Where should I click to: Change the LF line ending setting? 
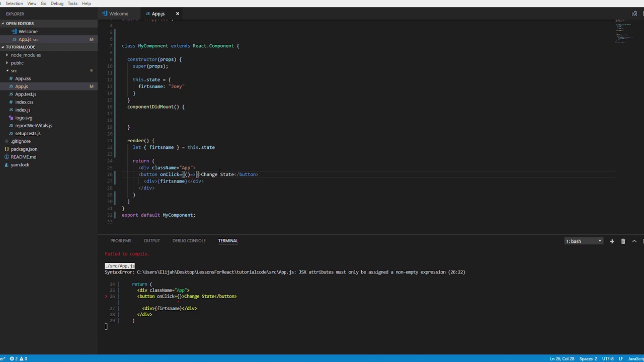[x=621, y=358]
